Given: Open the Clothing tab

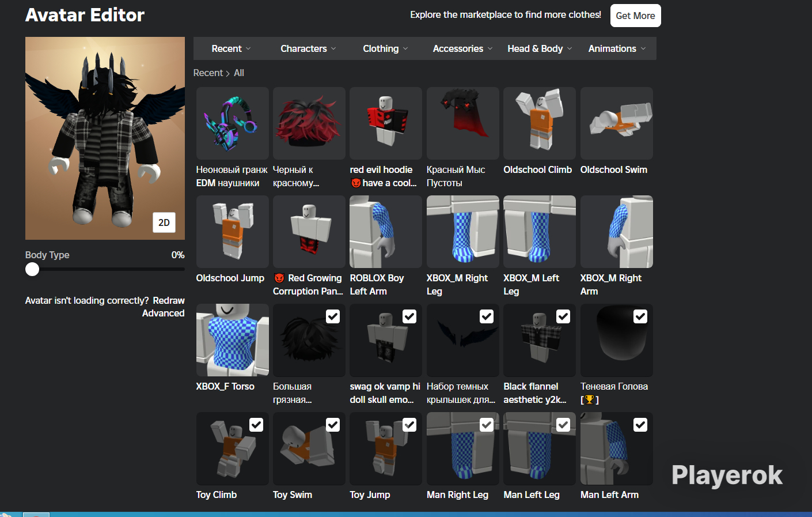Looking at the screenshot, I should coord(385,48).
